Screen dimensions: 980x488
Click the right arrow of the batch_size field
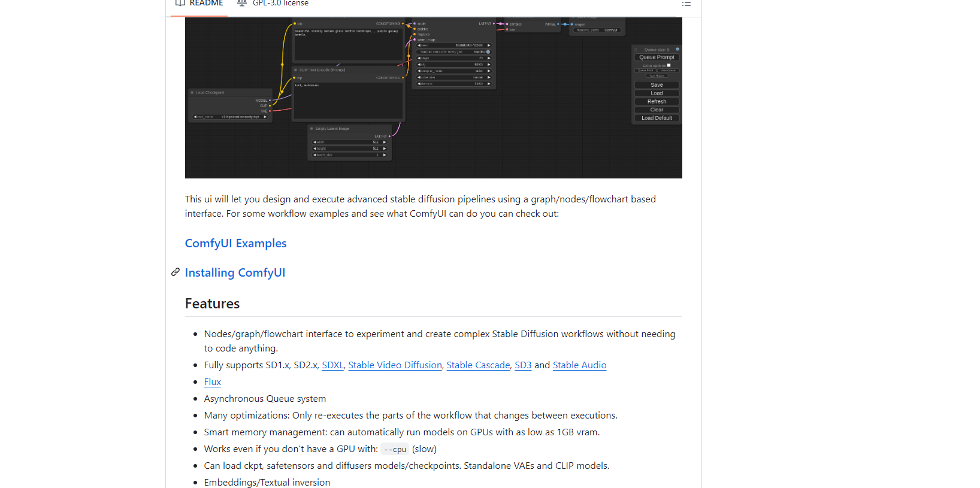click(385, 155)
